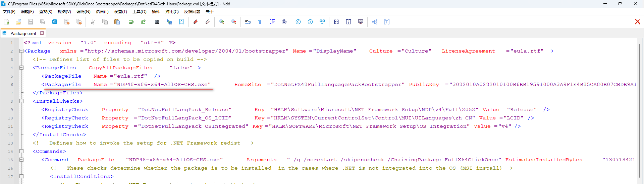Click the "DotNetFX48FullLanguagePackBootstrapper" HomeSite value

(337, 85)
